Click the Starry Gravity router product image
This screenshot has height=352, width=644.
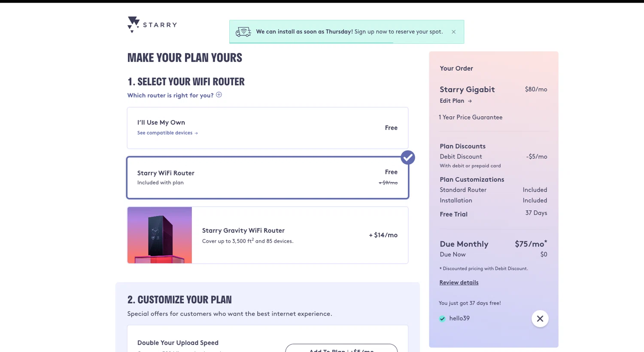click(x=160, y=235)
